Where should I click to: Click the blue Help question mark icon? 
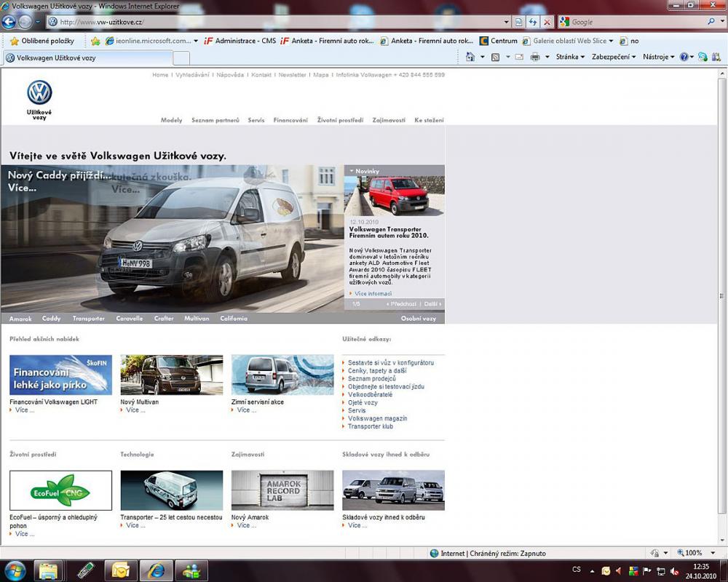point(684,57)
